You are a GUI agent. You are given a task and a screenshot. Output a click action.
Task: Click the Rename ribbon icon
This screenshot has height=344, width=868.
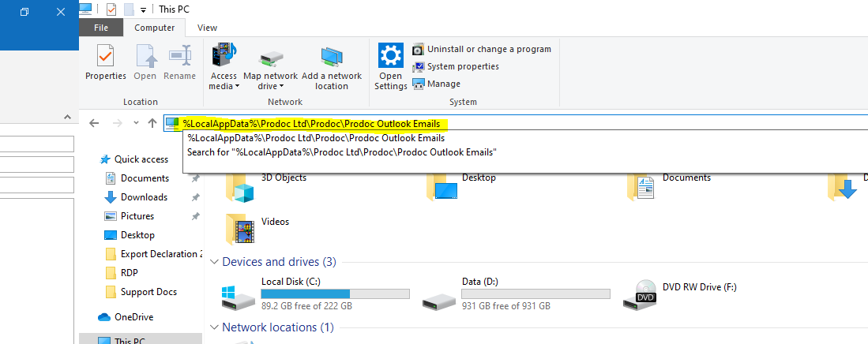[180, 62]
